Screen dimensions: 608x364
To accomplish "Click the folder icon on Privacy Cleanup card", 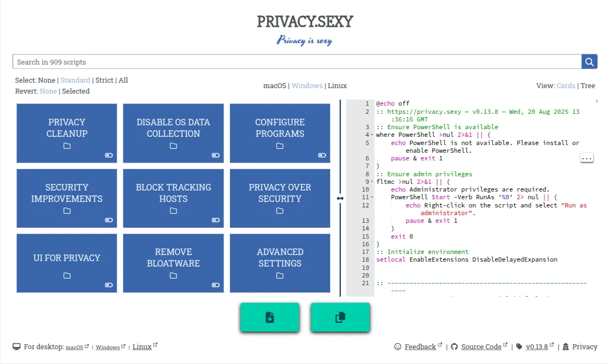I will pyautogui.click(x=67, y=146).
